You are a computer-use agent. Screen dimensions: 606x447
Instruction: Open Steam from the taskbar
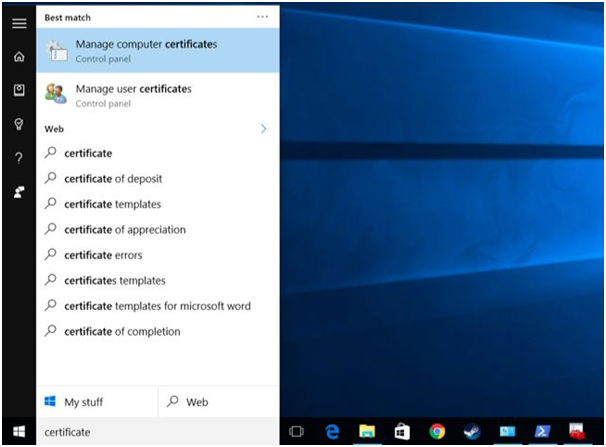pyautogui.click(x=472, y=432)
